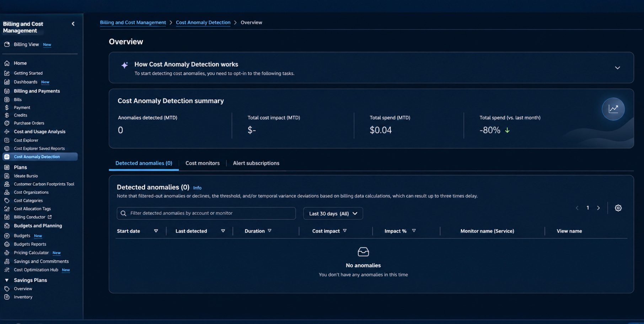The height and width of the screenshot is (324, 644).
Task: Sort by Impact % column arrow
Action: 414,231
